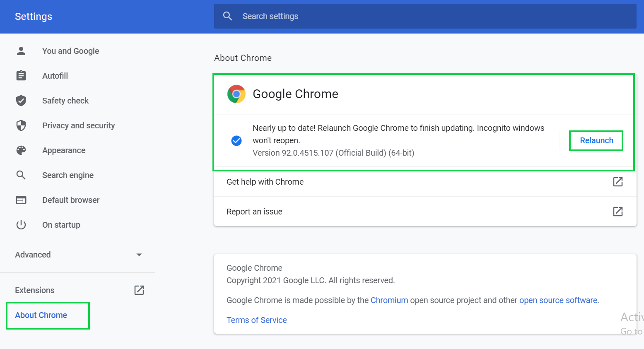
Task: Click the You and Google person icon
Action: 21,51
